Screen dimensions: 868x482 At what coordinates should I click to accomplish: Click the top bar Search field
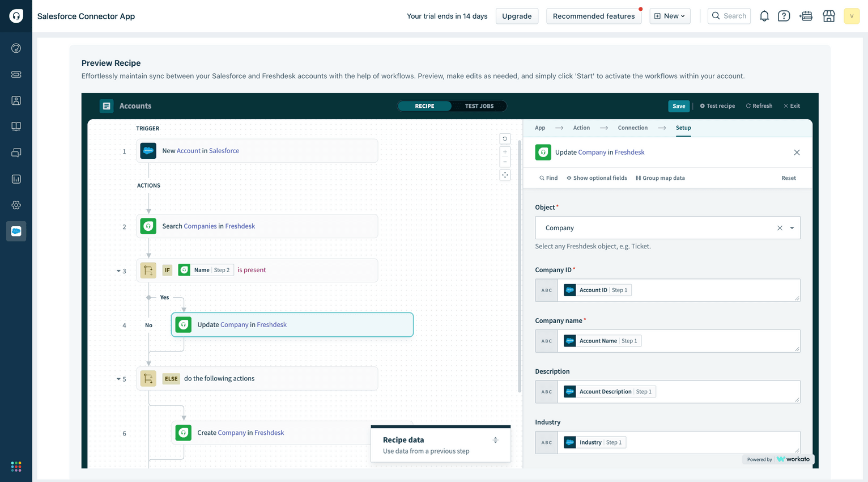pos(729,16)
